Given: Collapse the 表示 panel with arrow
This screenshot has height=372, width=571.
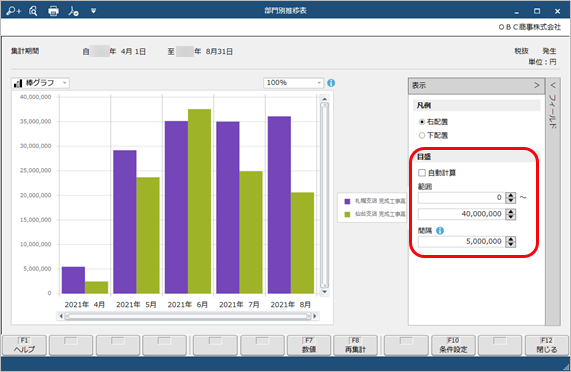Looking at the screenshot, I should [536, 85].
